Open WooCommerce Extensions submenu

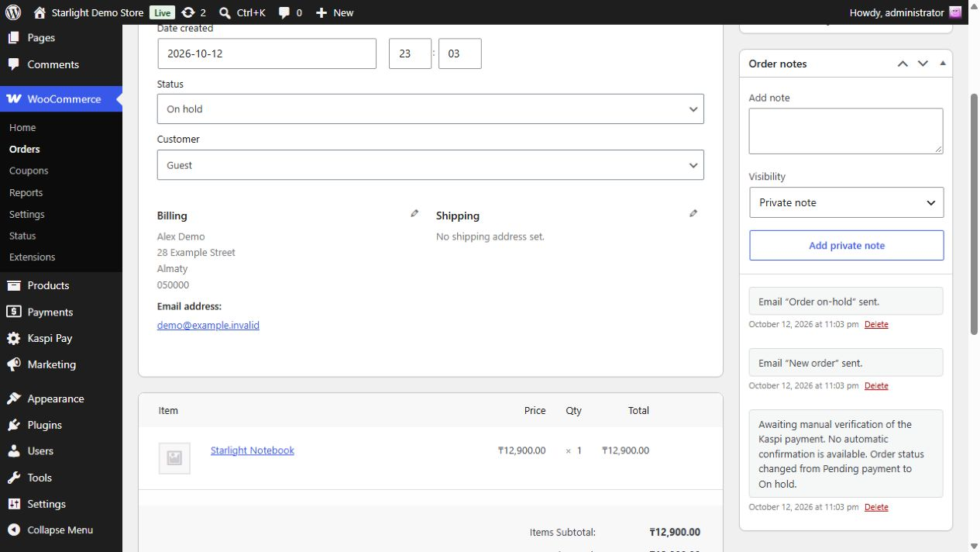33,257
